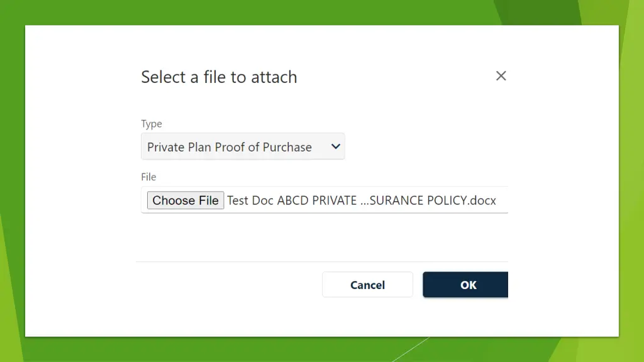The height and width of the screenshot is (362, 644).
Task: Click the selected Test Doc filename text
Action: (x=361, y=200)
